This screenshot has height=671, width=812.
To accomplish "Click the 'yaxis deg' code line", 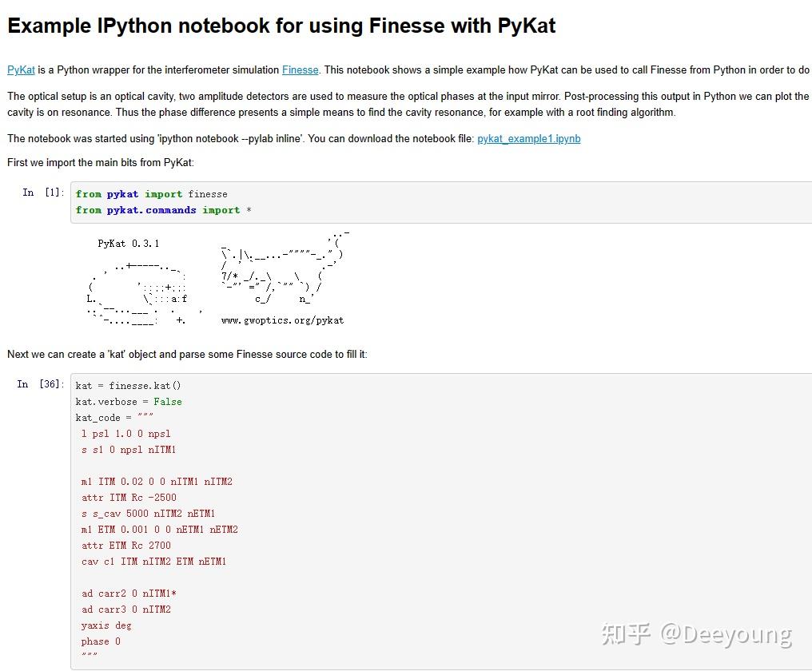I will click(106, 625).
